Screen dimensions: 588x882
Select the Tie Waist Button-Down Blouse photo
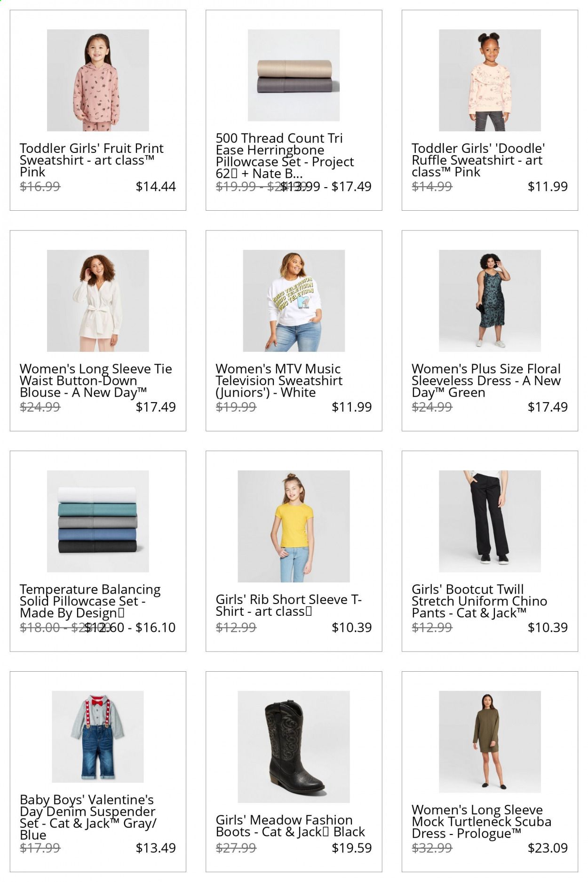(98, 301)
